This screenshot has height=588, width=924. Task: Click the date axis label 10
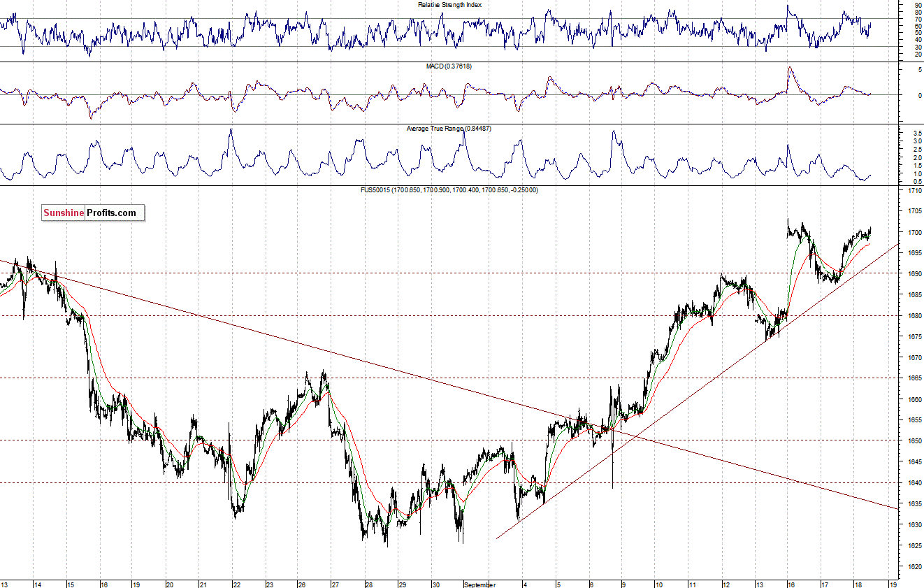click(x=658, y=584)
